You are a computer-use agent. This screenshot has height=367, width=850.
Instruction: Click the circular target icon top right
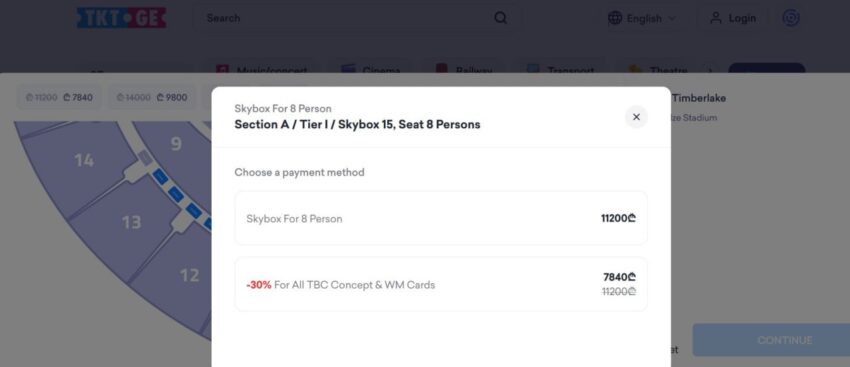pyautogui.click(x=791, y=18)
